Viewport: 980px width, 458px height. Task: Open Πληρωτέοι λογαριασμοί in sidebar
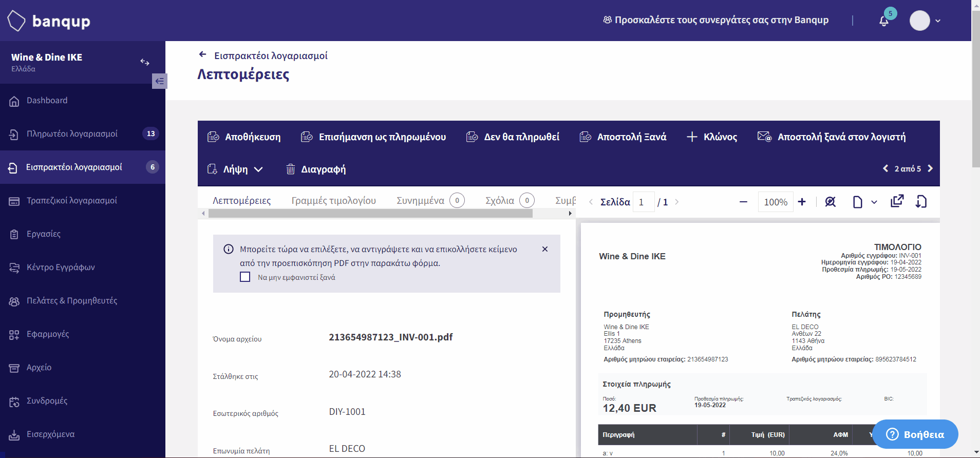[83, 134]
